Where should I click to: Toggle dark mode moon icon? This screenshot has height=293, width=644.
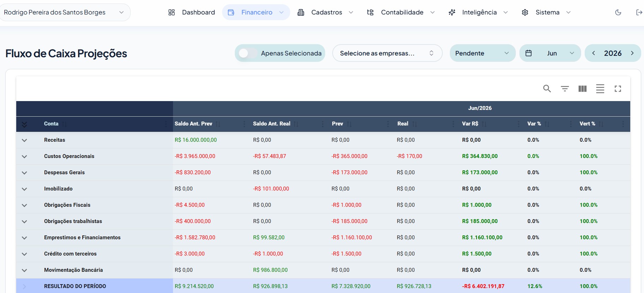pos(618,12)
